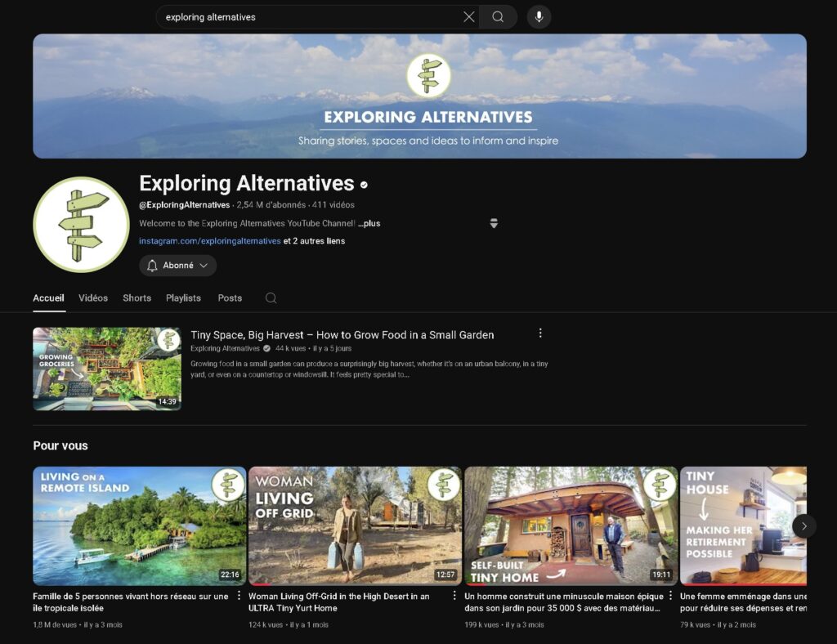Click the channel banner signpost logo
The width and height of the screenshot is (837, 644).
[x=428, y=75]
